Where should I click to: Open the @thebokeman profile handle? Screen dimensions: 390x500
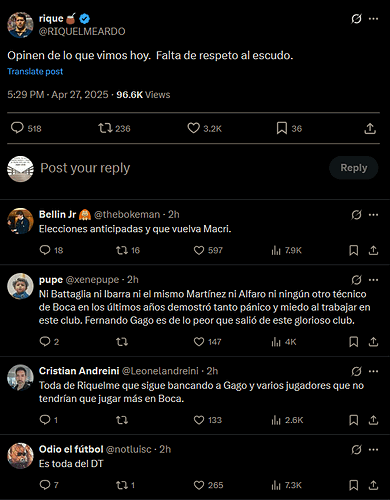127,215
